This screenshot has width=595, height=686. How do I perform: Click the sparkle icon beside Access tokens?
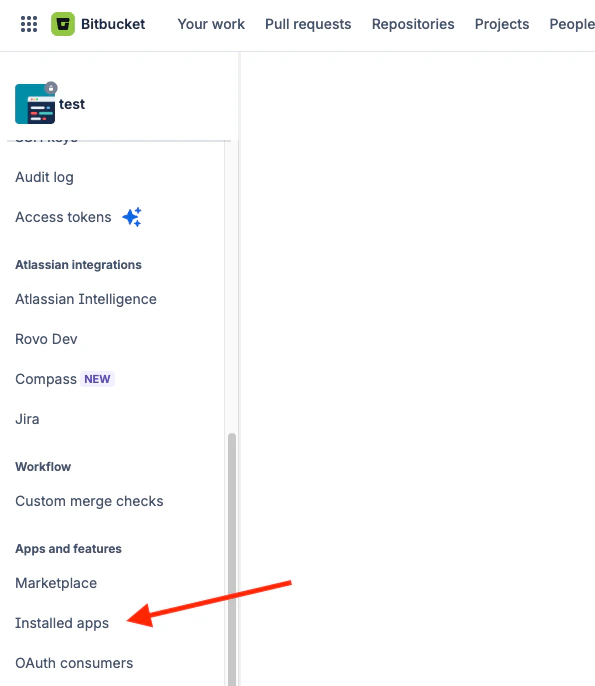132,217
